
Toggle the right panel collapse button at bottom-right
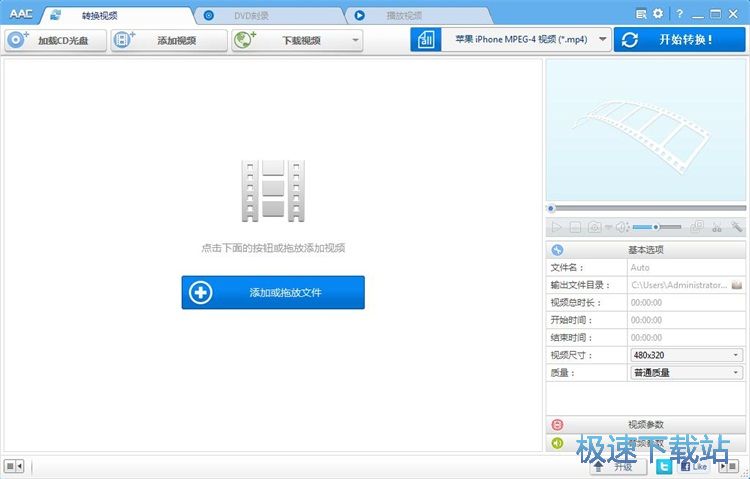pos(729,465)
